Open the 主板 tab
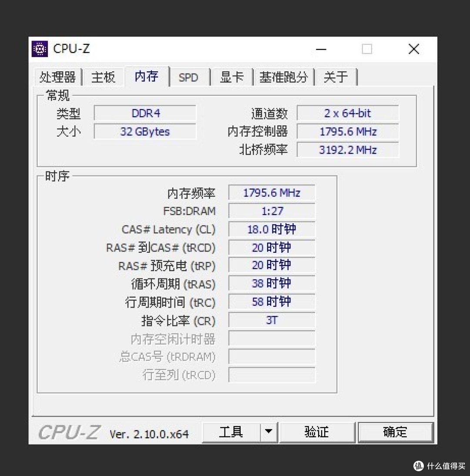This screenshot has width=470, height=476. click(103, 77)
